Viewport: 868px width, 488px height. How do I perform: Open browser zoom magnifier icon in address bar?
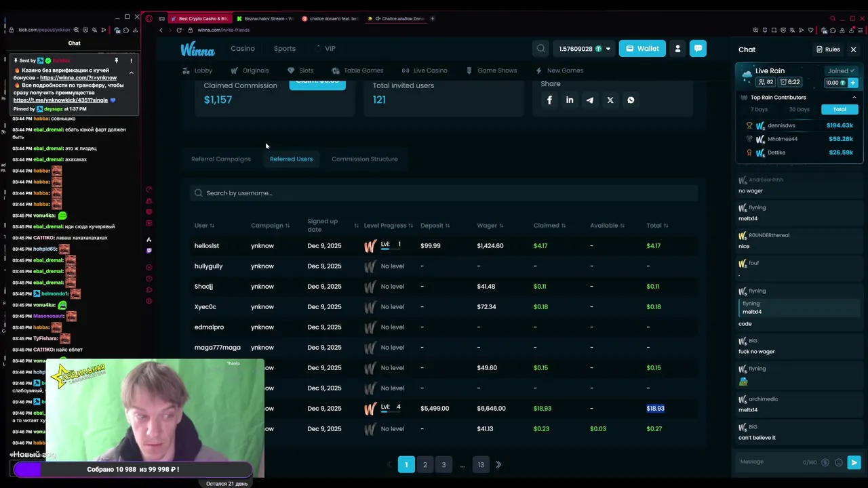[755, 30]
